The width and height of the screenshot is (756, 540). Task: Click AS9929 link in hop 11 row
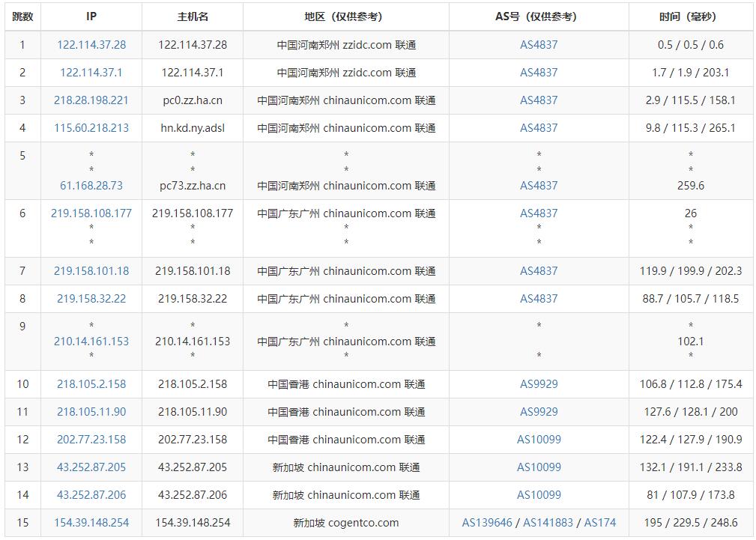click(x=539, y=412)
